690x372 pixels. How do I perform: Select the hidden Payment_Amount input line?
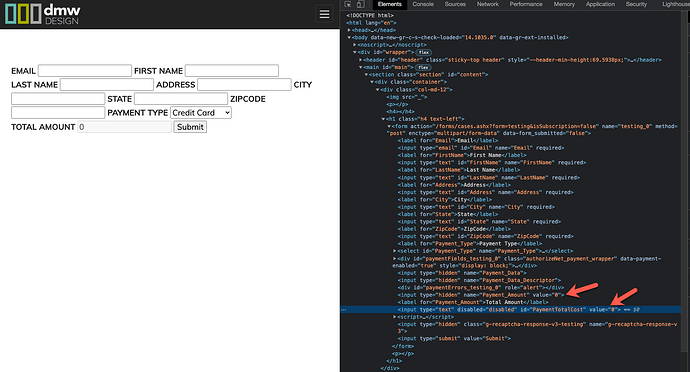tap(481, 295)
